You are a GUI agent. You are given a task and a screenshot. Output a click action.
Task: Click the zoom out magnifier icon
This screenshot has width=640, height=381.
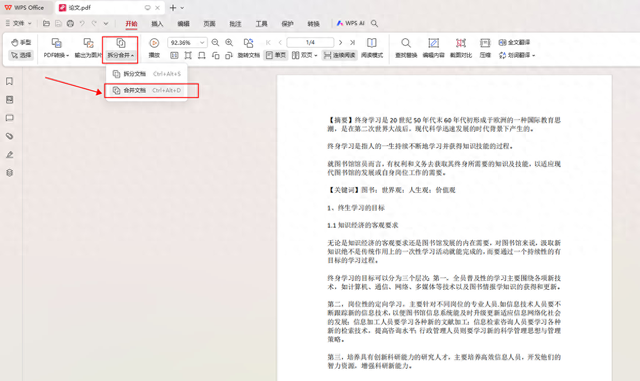(x=215, y=42)
